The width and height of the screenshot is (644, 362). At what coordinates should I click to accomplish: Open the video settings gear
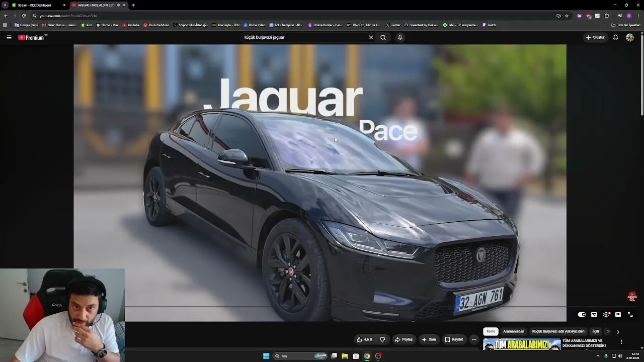(606, 314)
